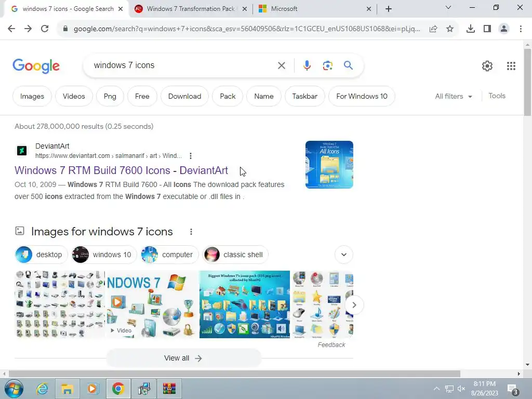The width and height of the screenshot is (532, 399).
Task: Select the computer image chip
Action: pos(169,255)
